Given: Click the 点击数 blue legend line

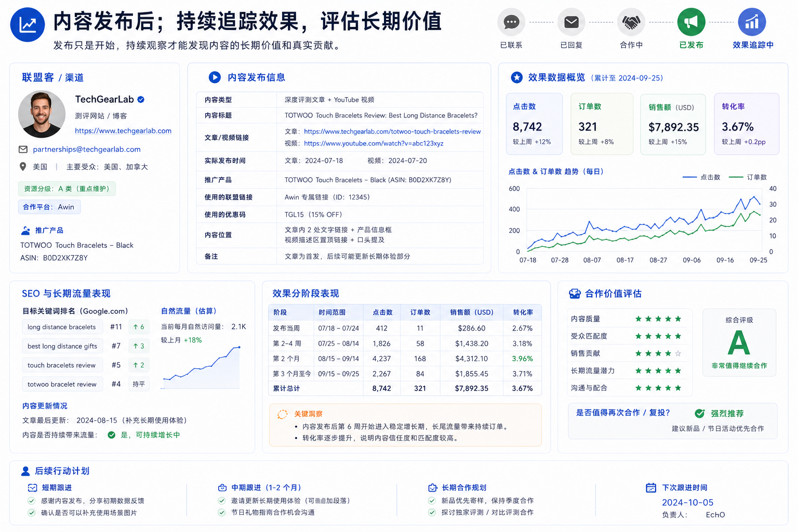Looking at the screenshot, I should 689,177.
